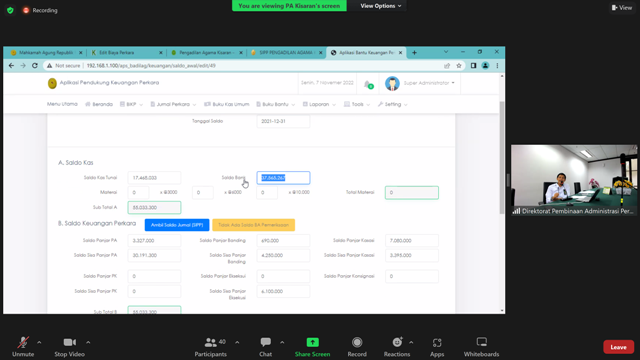Click the Saldo Panjar Banding field

click(283, 241)
